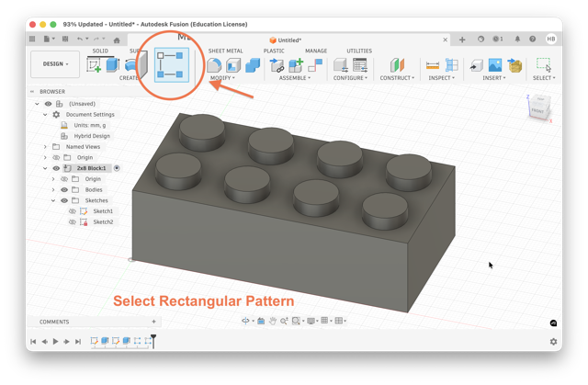Click the Fillet tool in Modify

pyautogui.click(x=214, y=65)
